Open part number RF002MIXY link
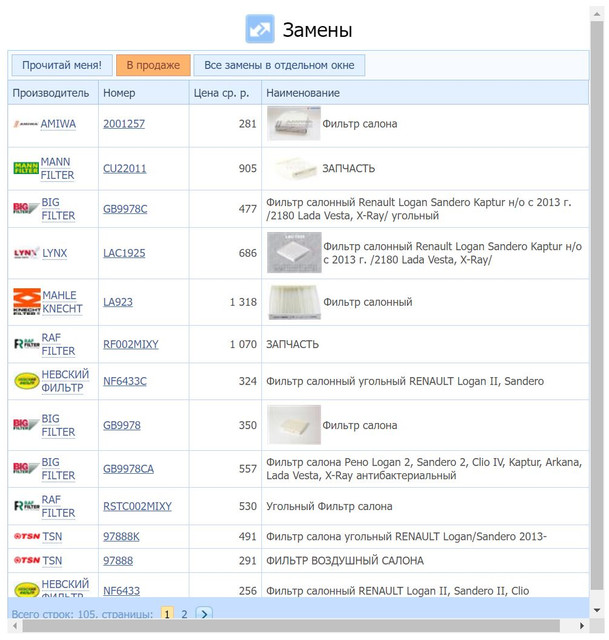609x640 pixels. point(131,344)
